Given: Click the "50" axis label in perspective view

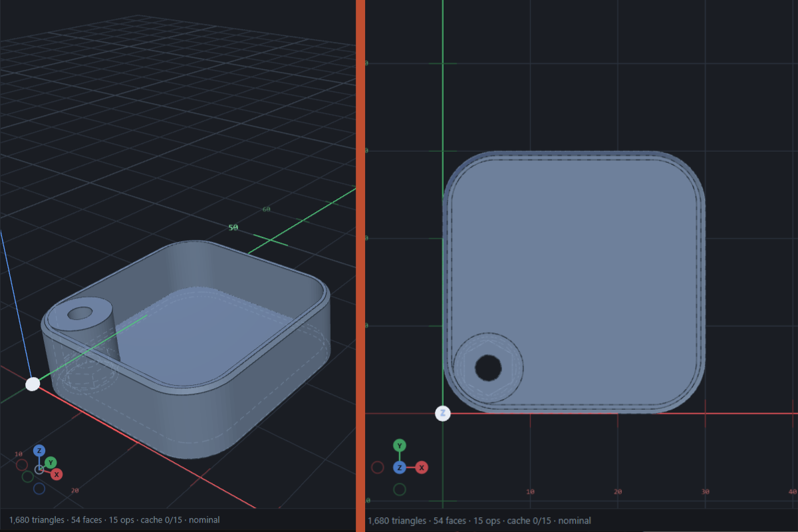Looking at the screenshot, I should click(x=233, y=227).
